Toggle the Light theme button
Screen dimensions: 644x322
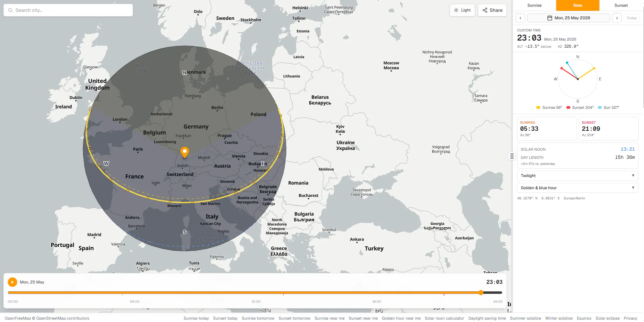pos(462,10)
